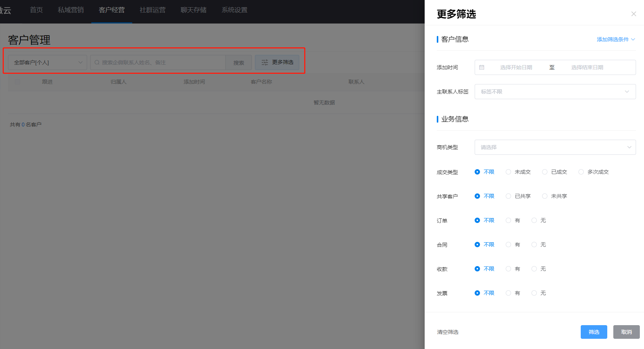Click the calendar icon in 添加时间 field
This screenshot has width=644, height=349.
(482, 67)
